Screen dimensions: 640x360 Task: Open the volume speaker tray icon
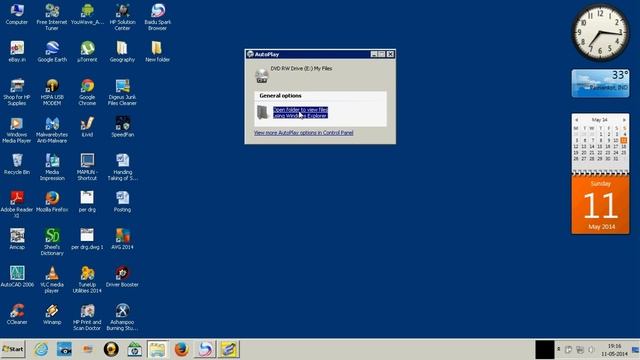coord(591,350)
